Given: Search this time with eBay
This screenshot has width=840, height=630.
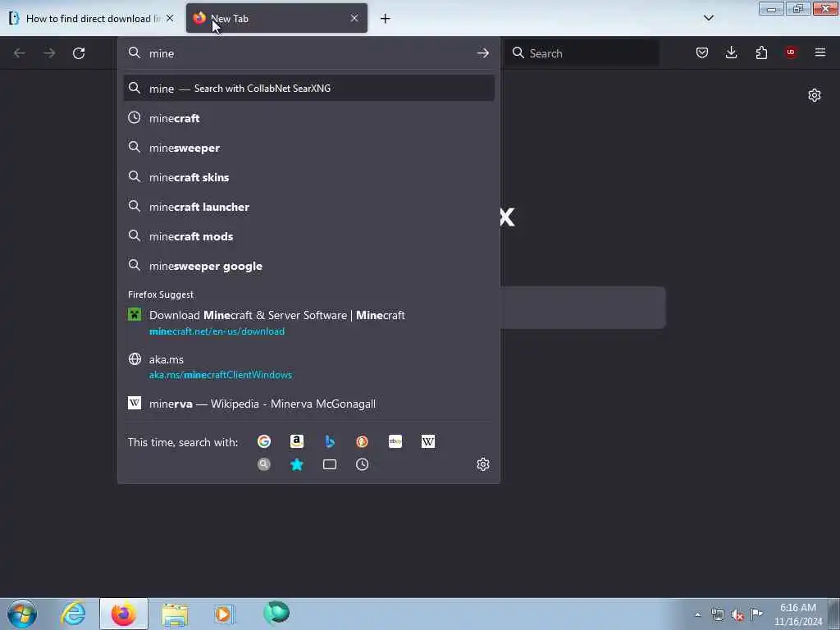Looking at the screenshot, I should [395, 441].
